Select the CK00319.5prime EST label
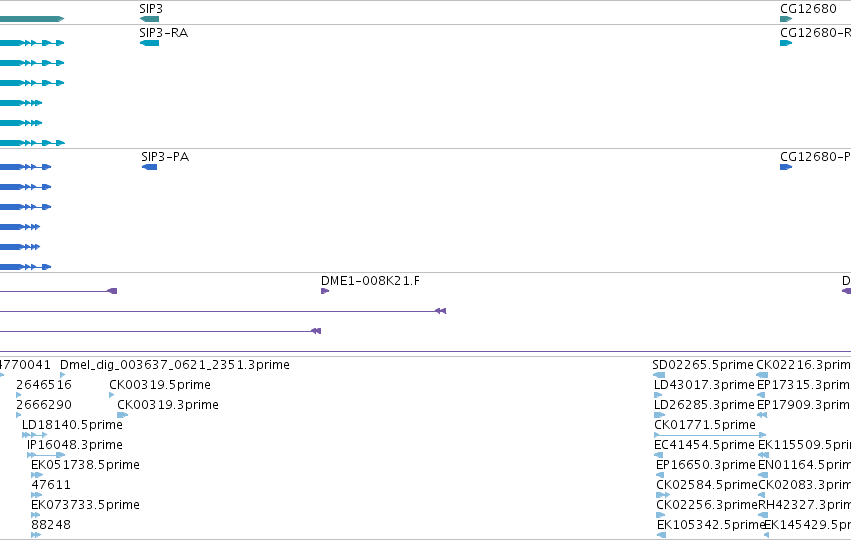The image size is (851, 540). pyautogui.click(x=160, y=385)
